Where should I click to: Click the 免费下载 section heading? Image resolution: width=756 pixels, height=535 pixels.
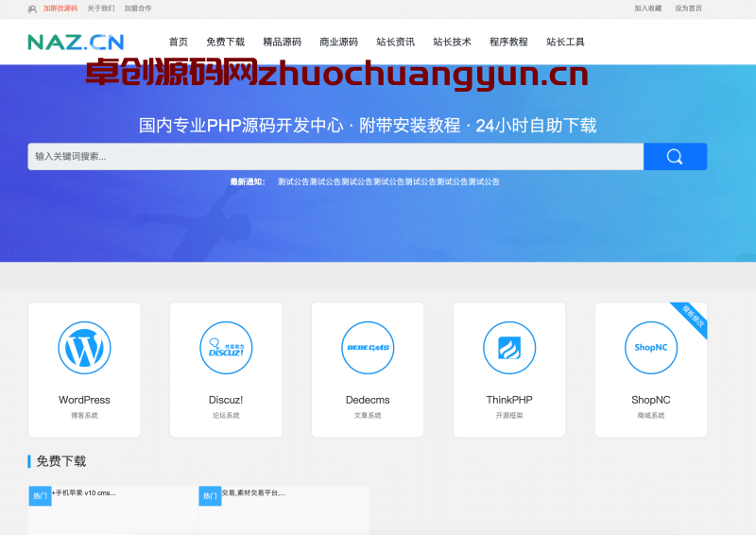click(61, 461)
